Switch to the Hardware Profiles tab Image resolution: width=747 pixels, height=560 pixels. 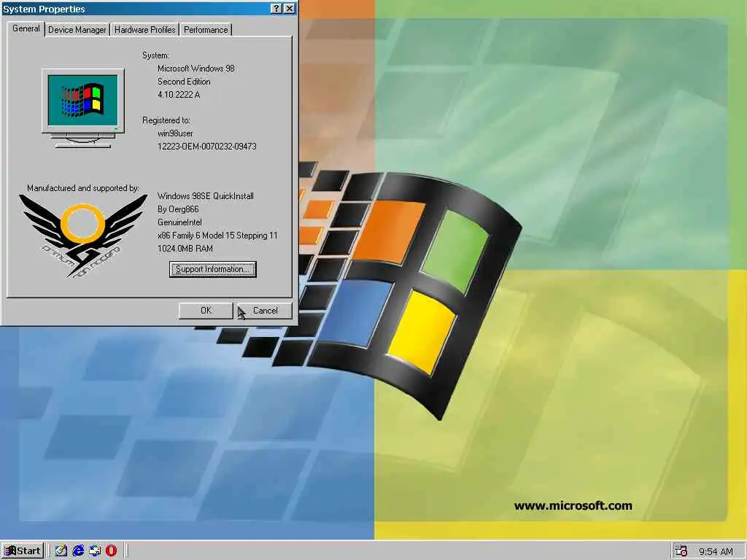pos(145,29)
